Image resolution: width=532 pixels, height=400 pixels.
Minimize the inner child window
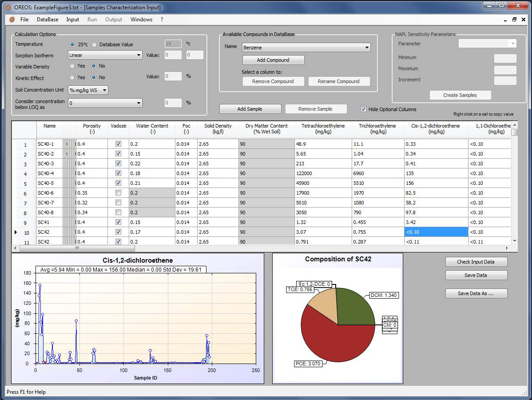pos(506,20)
